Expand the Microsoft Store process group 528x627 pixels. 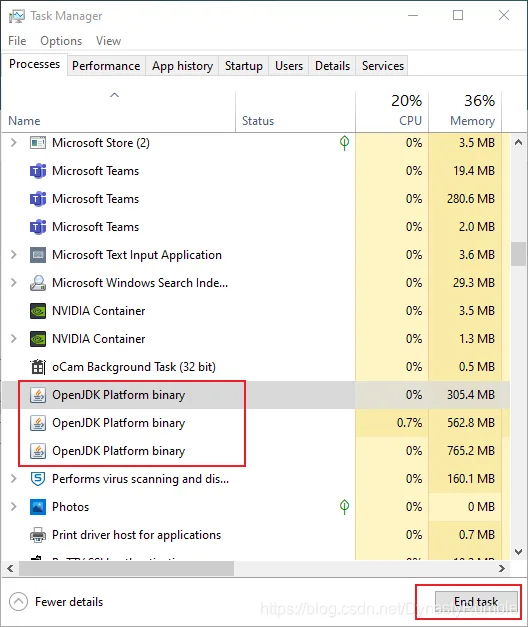point(14,143)
